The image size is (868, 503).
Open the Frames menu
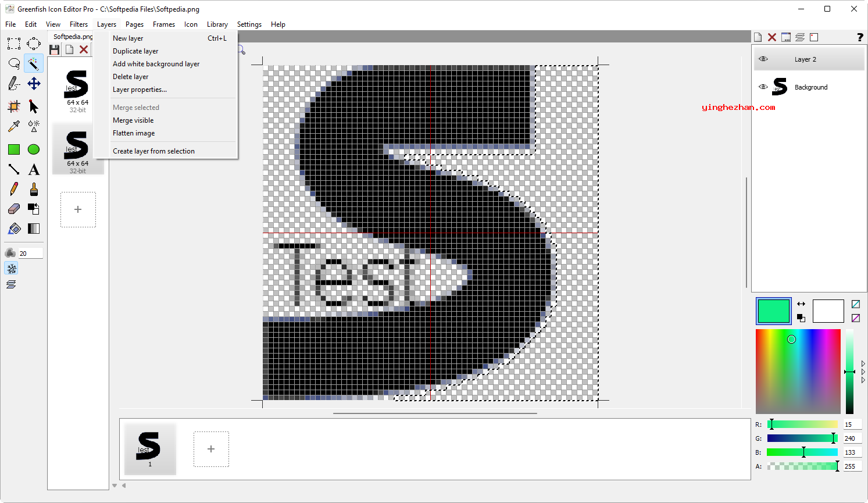164,24
